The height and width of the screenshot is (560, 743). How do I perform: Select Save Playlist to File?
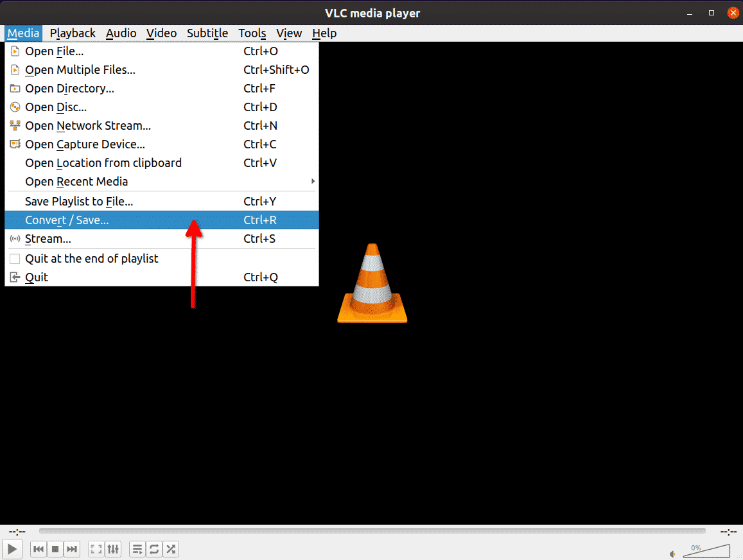click(x=162, y=202)
